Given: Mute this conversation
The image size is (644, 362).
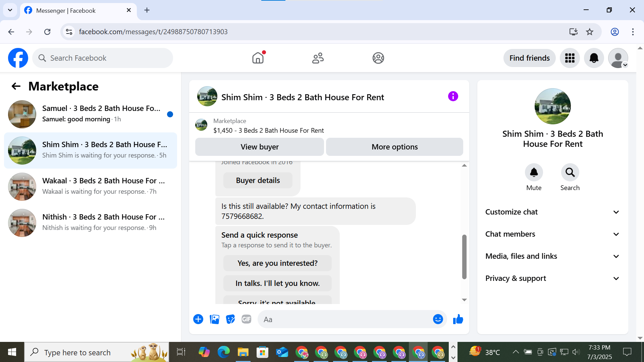Looking at the screenshot, I should click(534, 172).
